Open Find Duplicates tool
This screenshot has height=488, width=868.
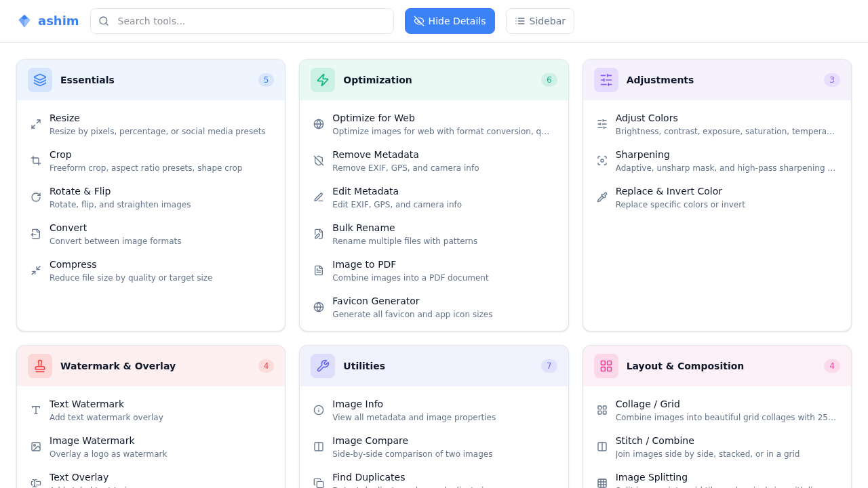pyautogui.click(x=434, y=478)
